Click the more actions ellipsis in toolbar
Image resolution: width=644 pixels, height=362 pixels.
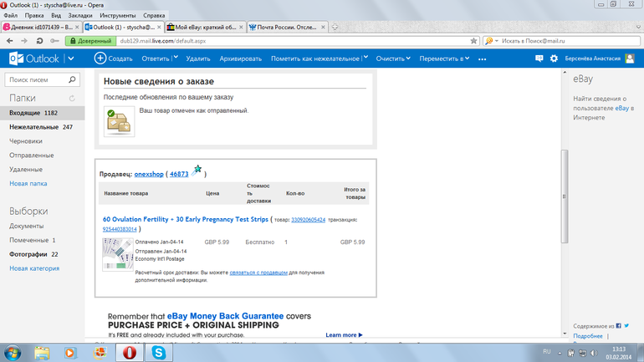(x=482, y=59)
